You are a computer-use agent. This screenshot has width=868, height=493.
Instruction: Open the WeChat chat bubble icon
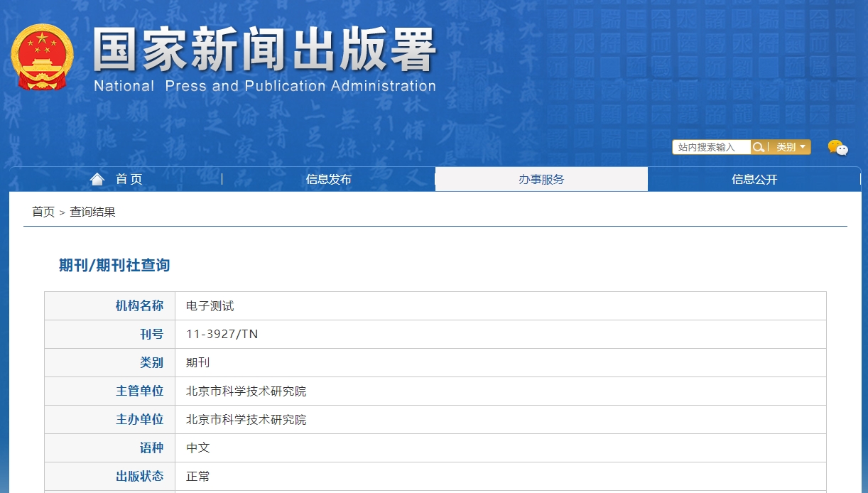(837, 148)
